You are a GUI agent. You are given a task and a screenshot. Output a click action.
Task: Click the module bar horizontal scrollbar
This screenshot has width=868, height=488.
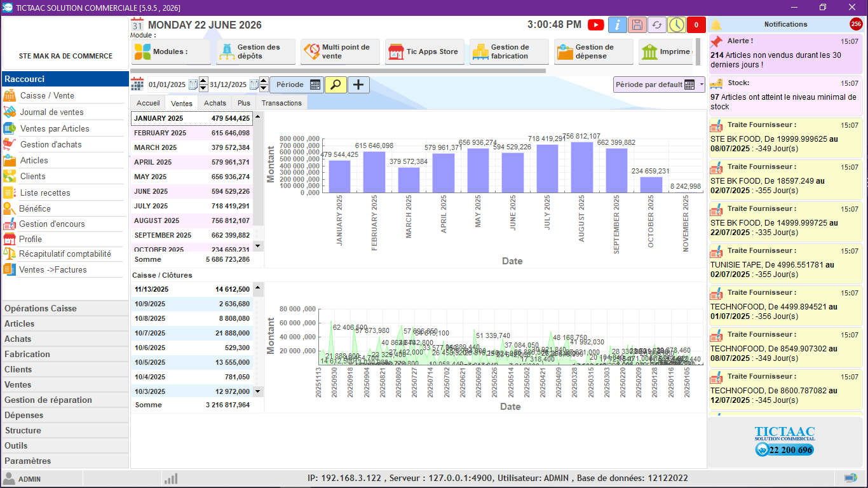click(339, 71)
